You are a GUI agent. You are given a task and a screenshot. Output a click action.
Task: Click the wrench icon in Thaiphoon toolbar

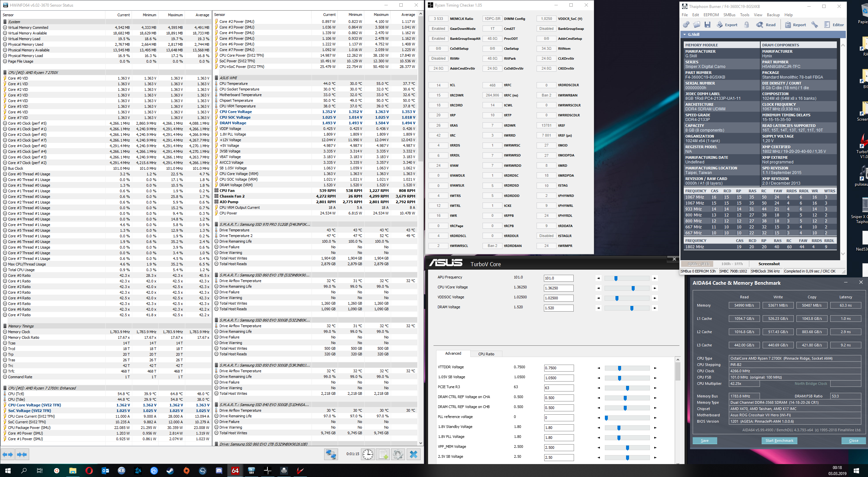point(814,25)
